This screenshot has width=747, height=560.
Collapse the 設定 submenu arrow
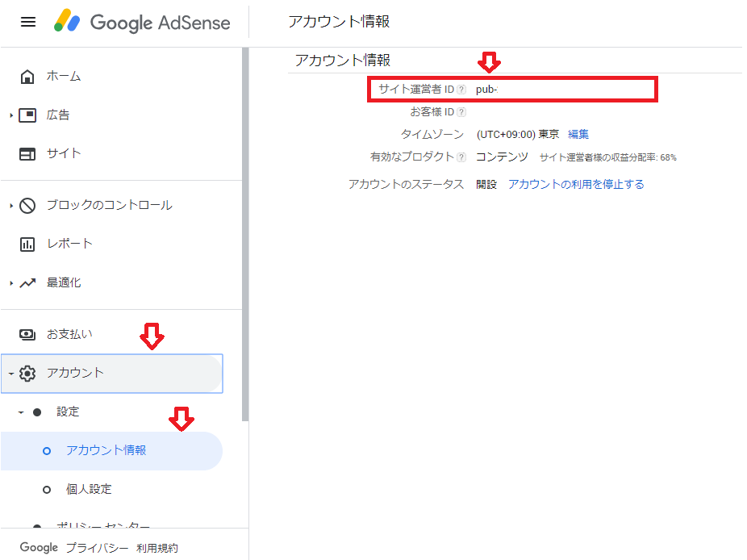click(x=22, y=412)
